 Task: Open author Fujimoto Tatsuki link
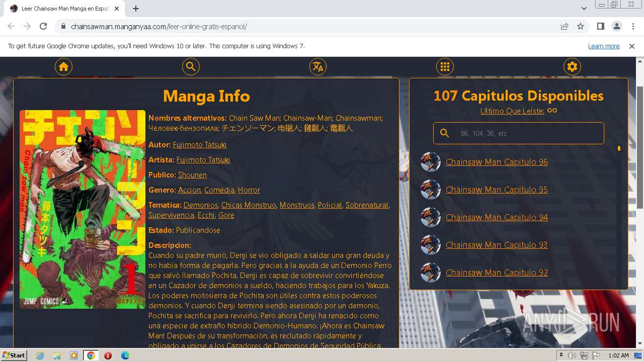click(x=200, y=144)
